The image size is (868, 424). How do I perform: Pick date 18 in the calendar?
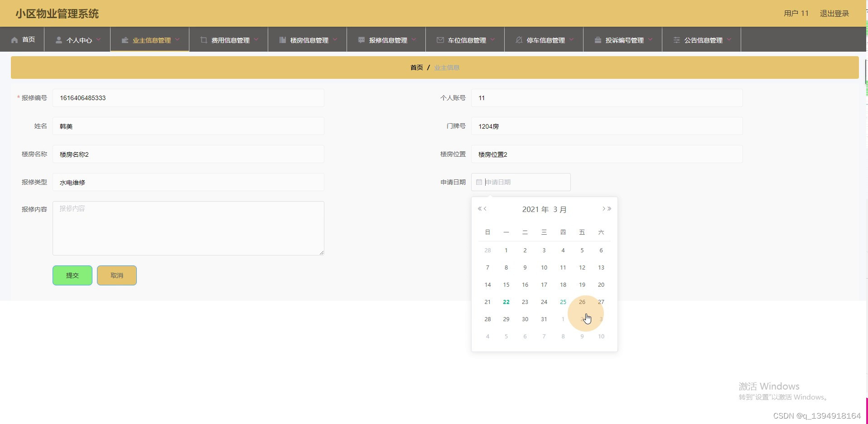point(563,285)
